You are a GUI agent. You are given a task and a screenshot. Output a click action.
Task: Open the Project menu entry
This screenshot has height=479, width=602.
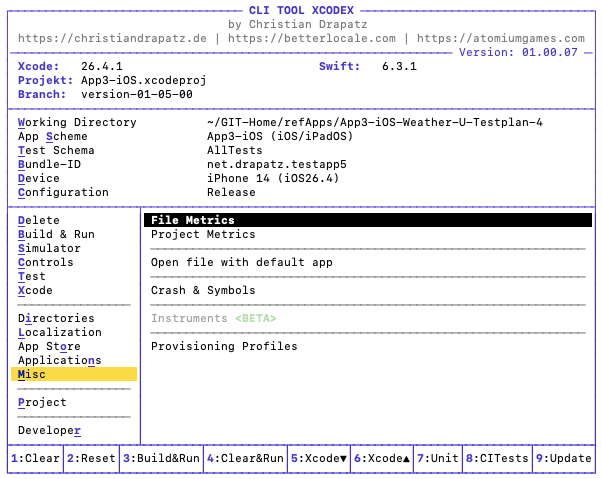coord(42,402)
